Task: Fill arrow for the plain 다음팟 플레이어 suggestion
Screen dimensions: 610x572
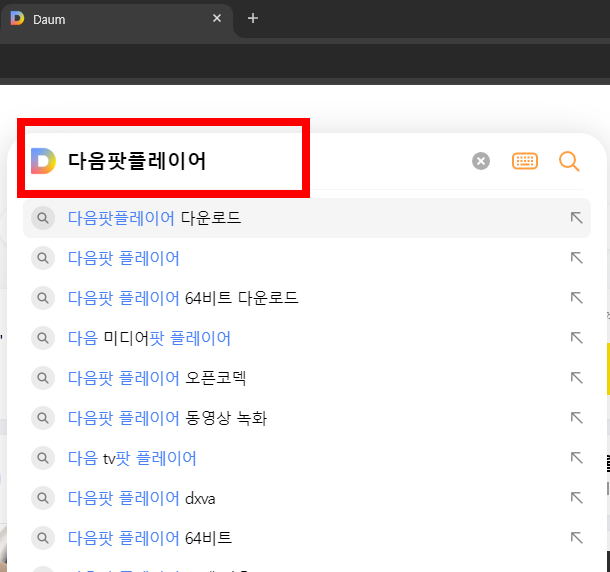Action: [x=577, y=258]
